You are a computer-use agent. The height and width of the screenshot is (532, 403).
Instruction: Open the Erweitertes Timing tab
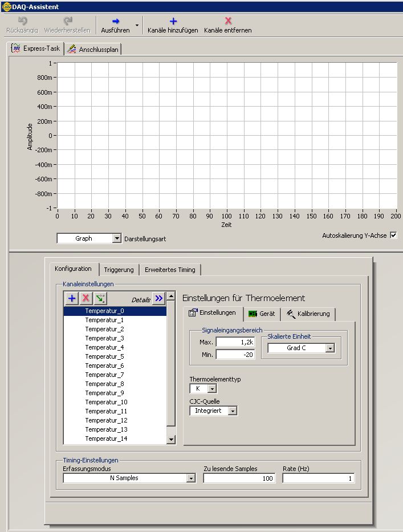coord(170,270)
